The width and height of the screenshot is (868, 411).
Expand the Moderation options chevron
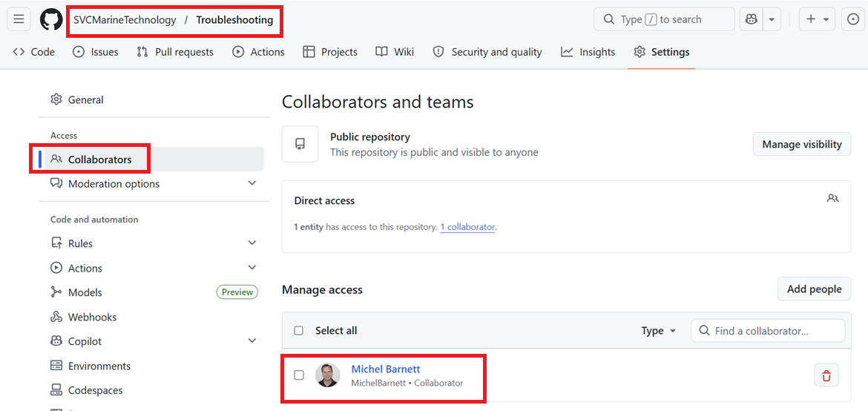tap(252, 183)
